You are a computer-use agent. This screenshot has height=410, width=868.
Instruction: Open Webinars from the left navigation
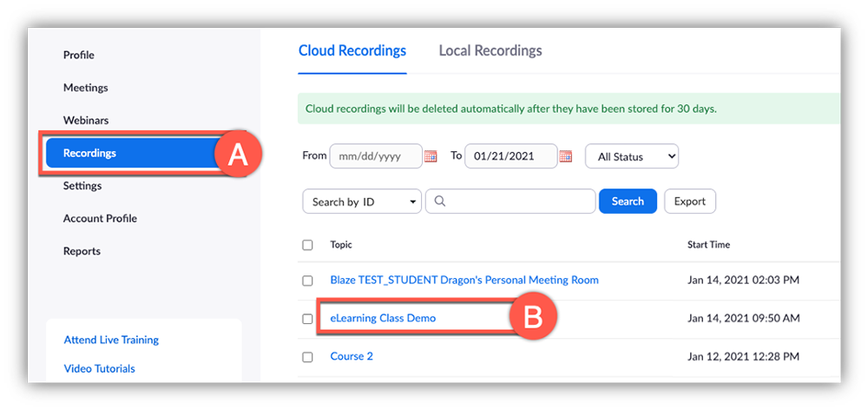(86, 121)
